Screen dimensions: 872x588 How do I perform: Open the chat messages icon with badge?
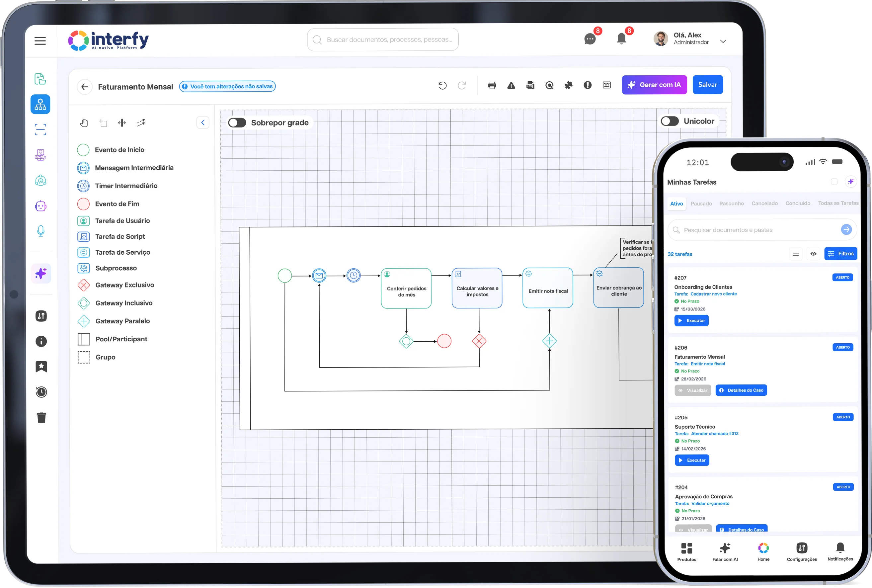click(590, 39)
